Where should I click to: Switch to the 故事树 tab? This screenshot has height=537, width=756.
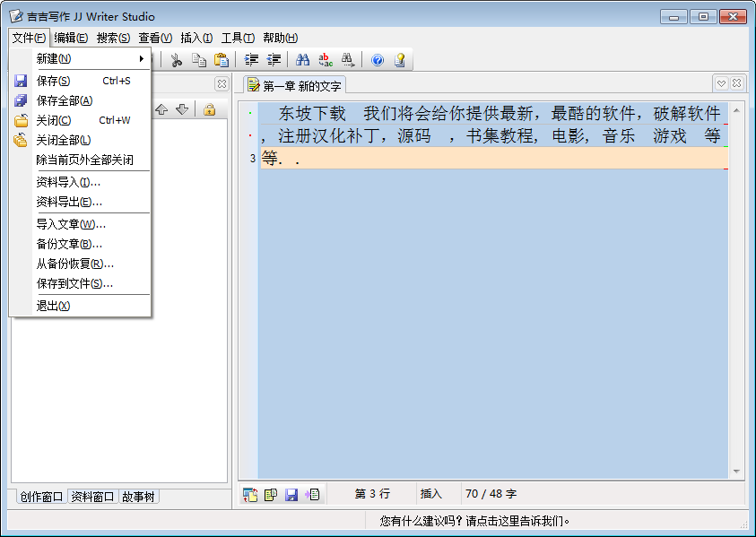pos(138,497)
